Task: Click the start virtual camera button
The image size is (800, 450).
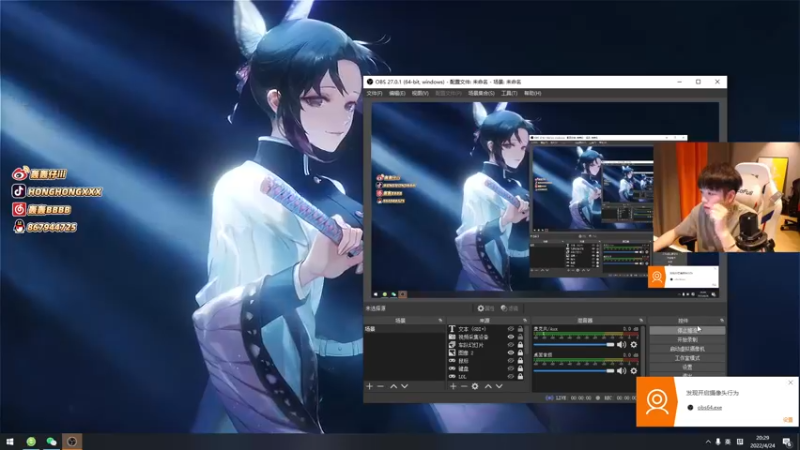Action: coord(687,349)
